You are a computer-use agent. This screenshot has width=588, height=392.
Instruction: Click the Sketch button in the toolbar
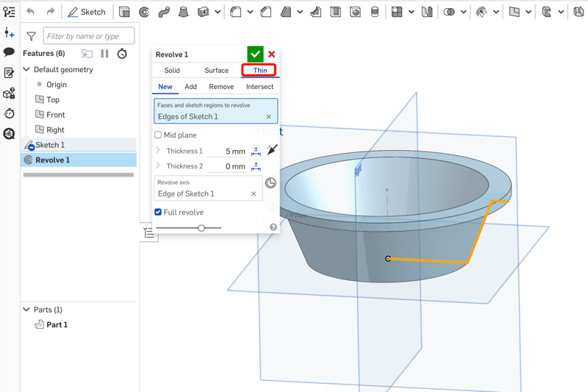click(86, 12)
